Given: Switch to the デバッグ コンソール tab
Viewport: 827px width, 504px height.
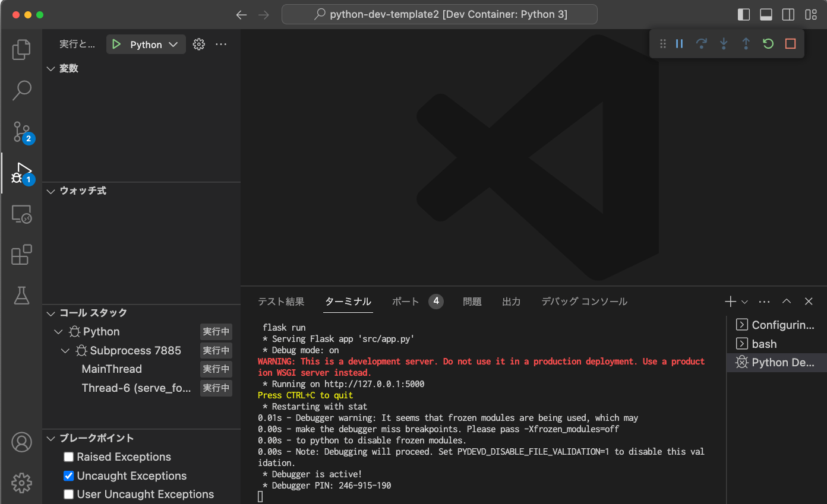Looking at the screenshot, I should click(584, 302).
